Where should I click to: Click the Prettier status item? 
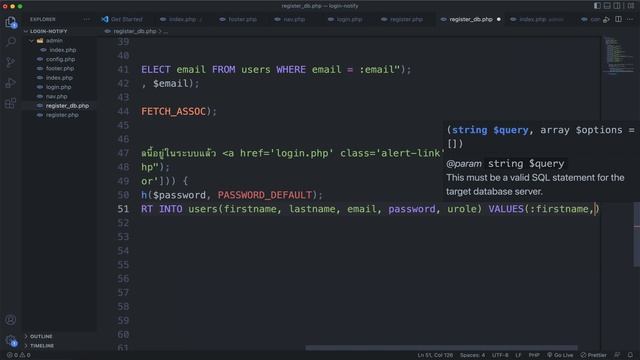click(x=593, y=355)
